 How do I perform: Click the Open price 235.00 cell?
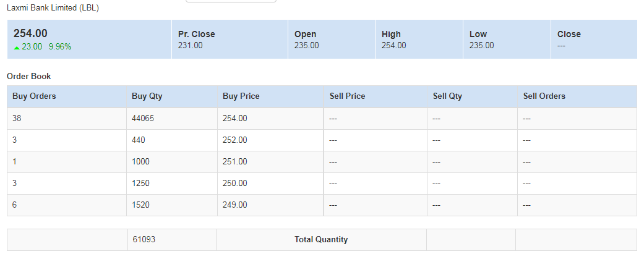point(332,40)
